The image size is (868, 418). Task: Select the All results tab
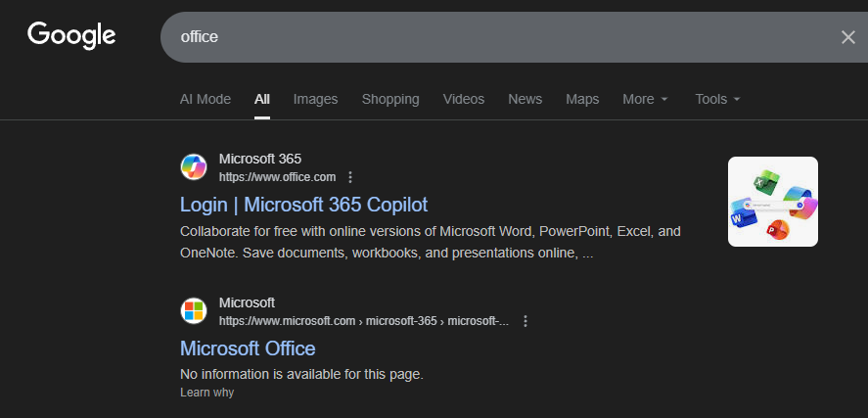(262, 99)
